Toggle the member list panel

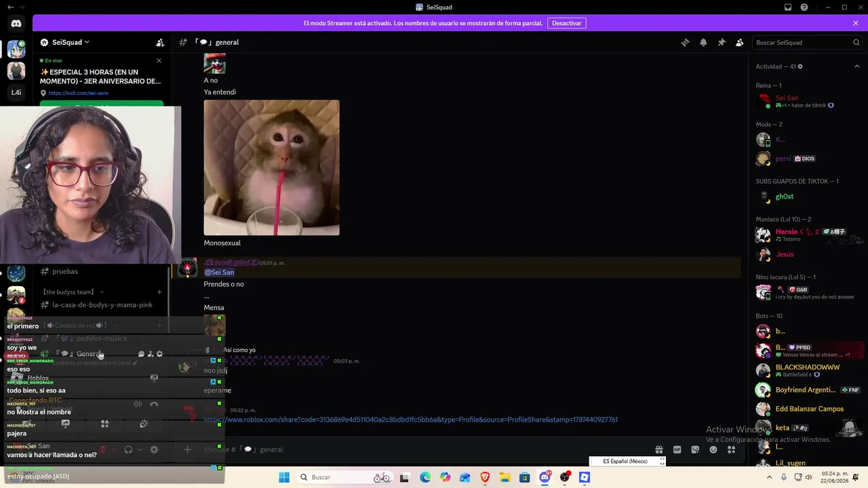click(740, 42)
